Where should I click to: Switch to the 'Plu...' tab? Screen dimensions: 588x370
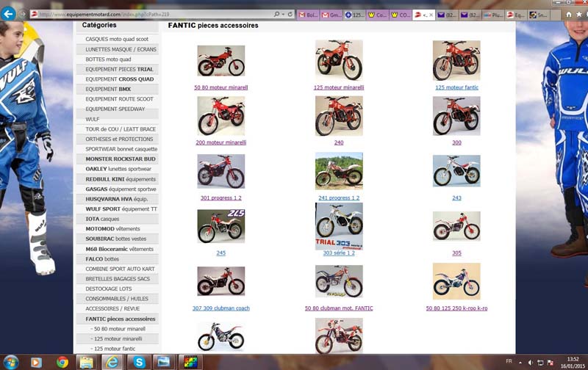pos(492,15)
